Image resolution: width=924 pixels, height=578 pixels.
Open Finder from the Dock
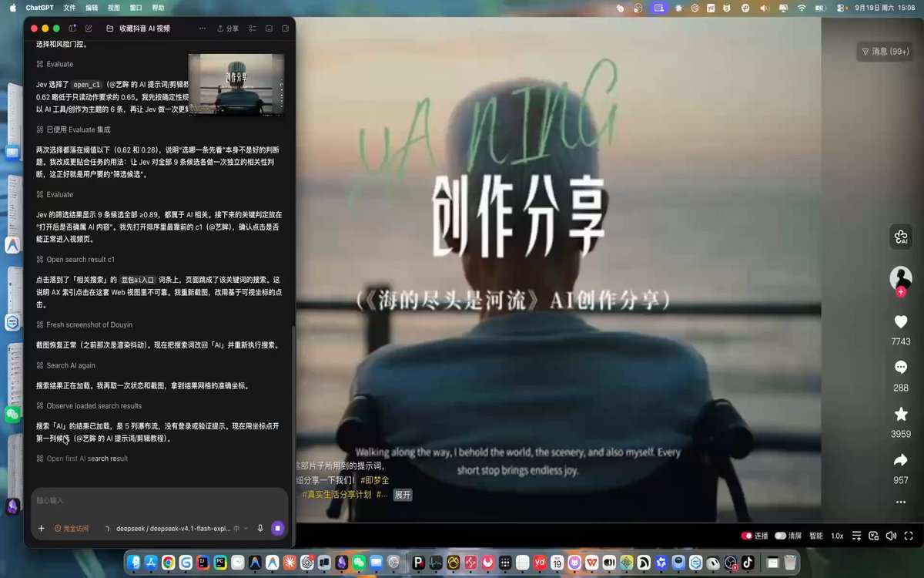pos(133,563)
